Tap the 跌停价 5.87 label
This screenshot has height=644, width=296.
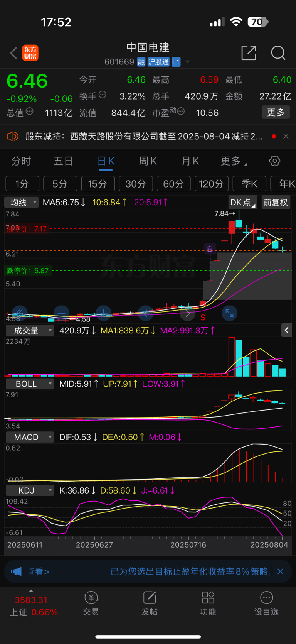tap(28, 271)
